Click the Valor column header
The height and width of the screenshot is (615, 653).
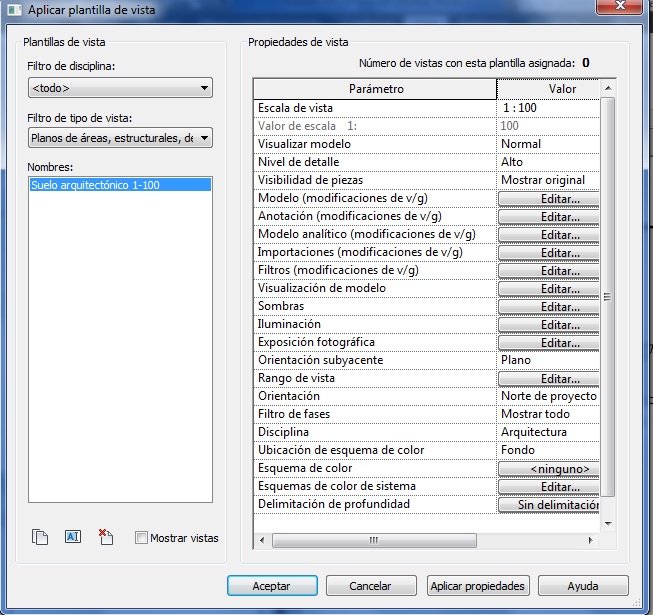(549, 89)
